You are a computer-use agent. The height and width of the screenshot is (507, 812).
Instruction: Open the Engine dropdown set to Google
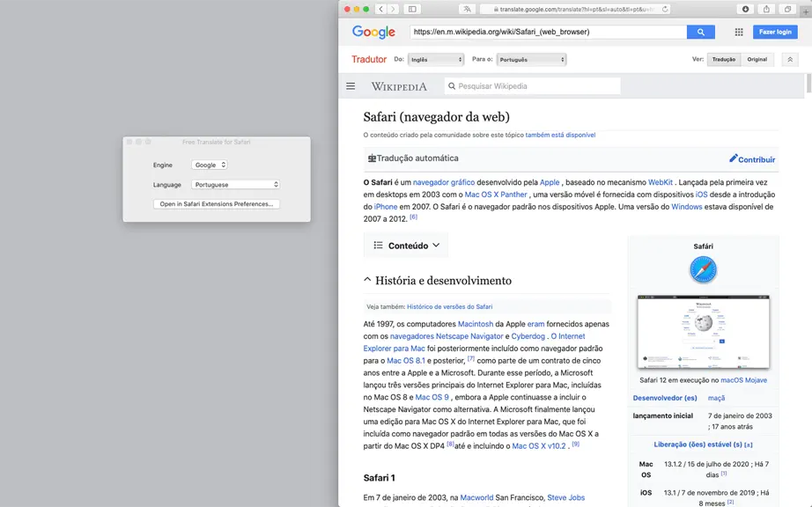(x=210, y=165)
